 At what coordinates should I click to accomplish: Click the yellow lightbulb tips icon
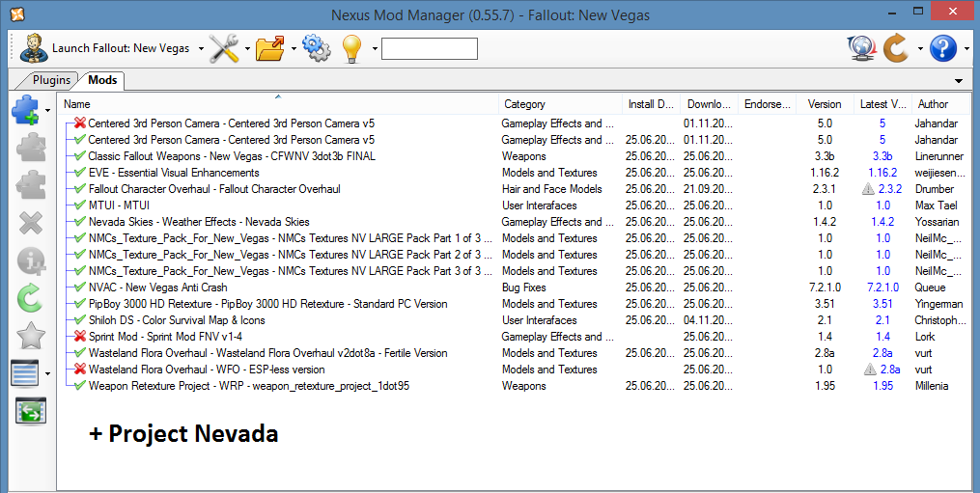pos(353,48)
